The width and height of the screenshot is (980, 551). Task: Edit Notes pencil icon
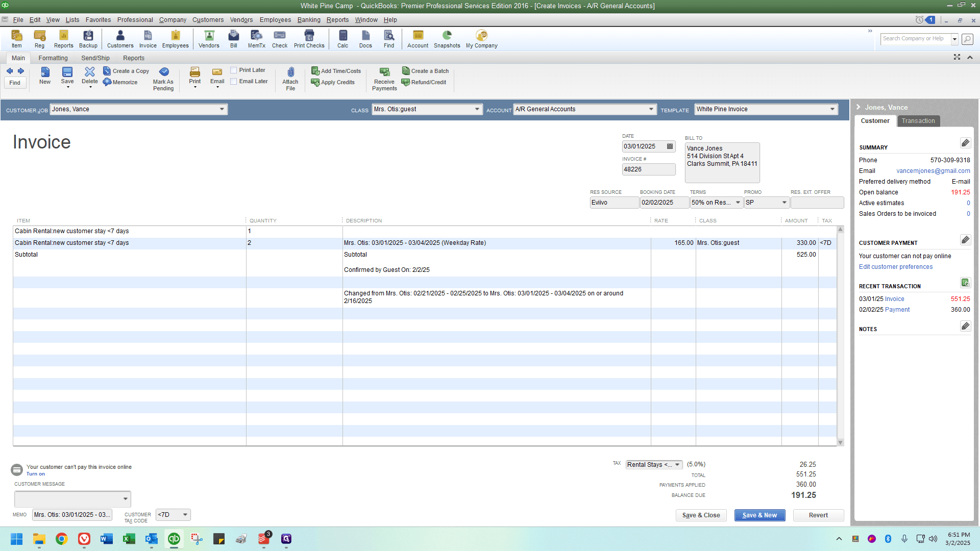point(965,326)
